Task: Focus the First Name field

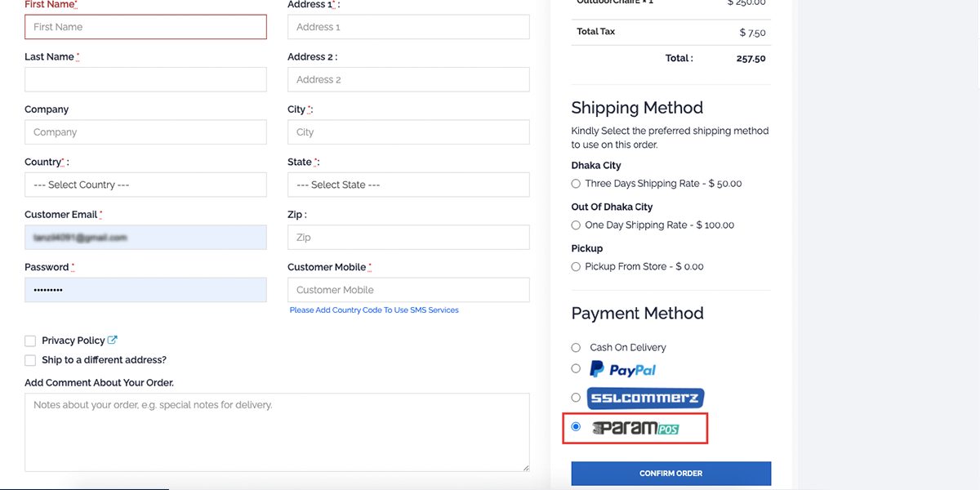Action: coord(145,27)
